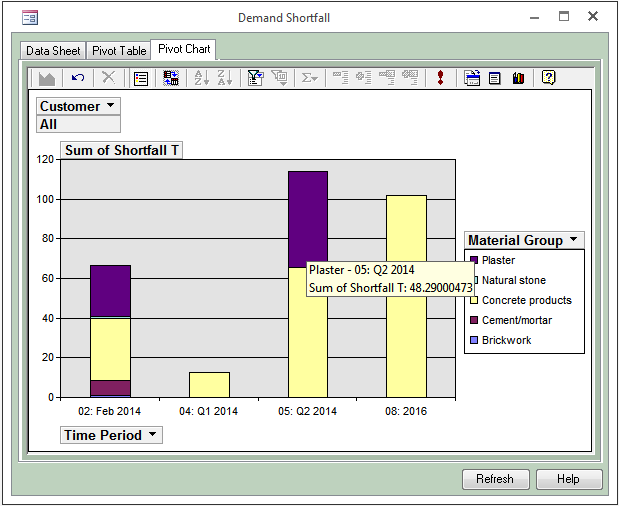This screenshot has height=506, width=619.
Task: Minimize the Demand Shortfall window
Action: pyautogui.click(x=535, y=17)
